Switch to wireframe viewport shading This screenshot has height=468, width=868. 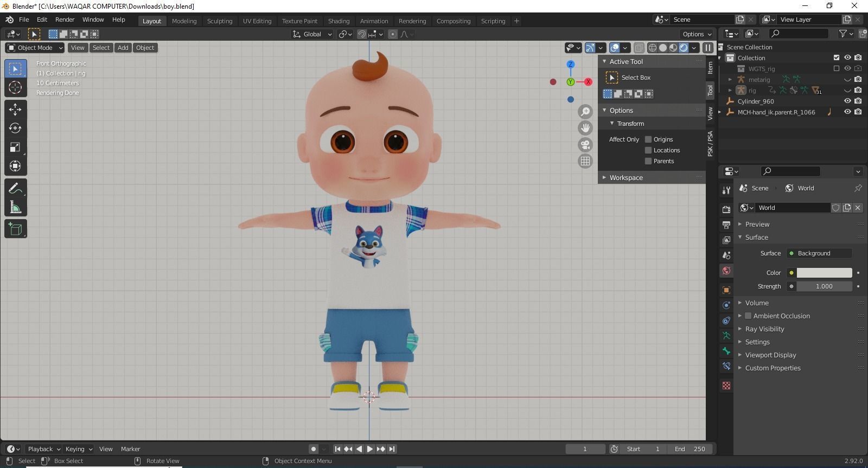pyautogui.click(x=653, y=48)
